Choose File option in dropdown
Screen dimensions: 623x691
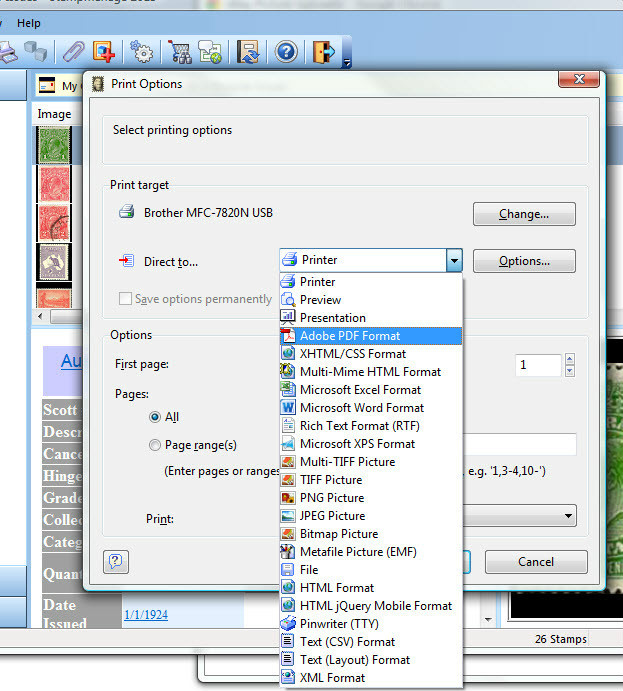coord(371,570)
